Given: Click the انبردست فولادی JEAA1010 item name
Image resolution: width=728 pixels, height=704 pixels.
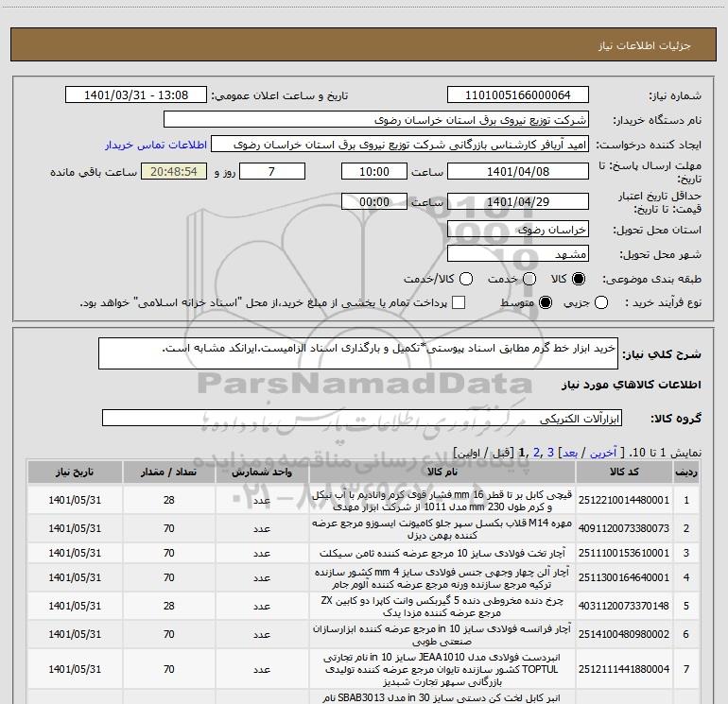Looking at the screenshot, I should click(442, 669).
